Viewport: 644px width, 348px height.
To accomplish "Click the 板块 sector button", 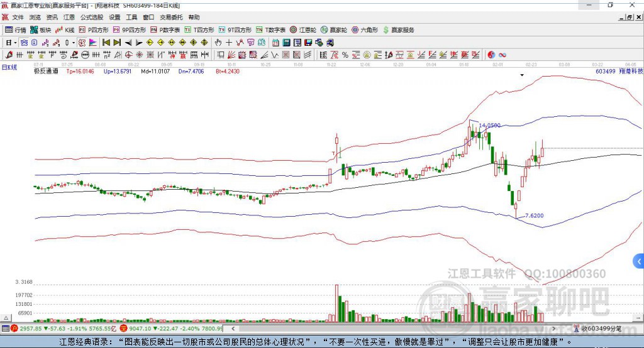I will [41, 30].
